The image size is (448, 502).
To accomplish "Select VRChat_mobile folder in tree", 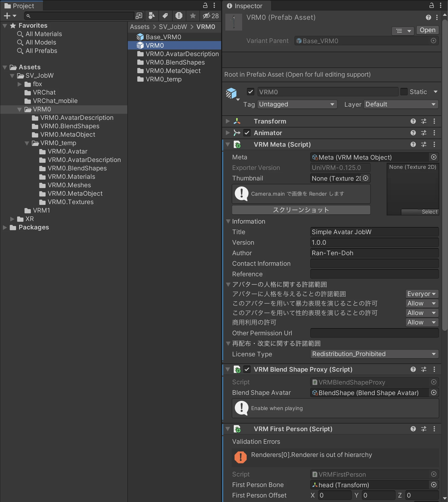I will (x=55, y=101).
